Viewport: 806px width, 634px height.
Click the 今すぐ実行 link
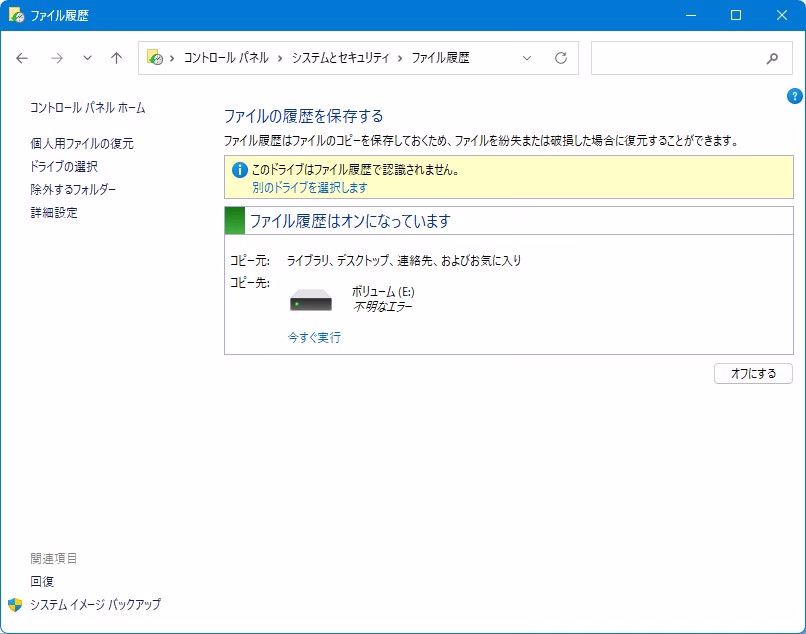point(314,338)
